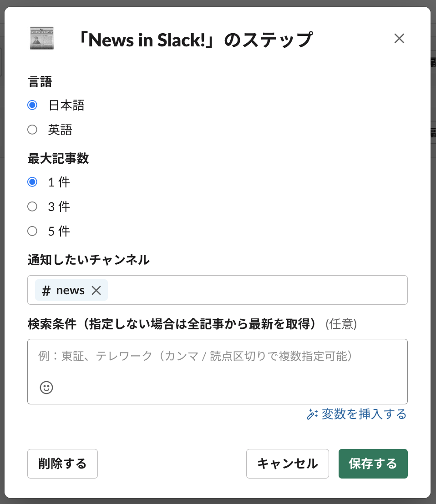
Task: Click the newspaper app icon in header
Action: tap(42, 38)
